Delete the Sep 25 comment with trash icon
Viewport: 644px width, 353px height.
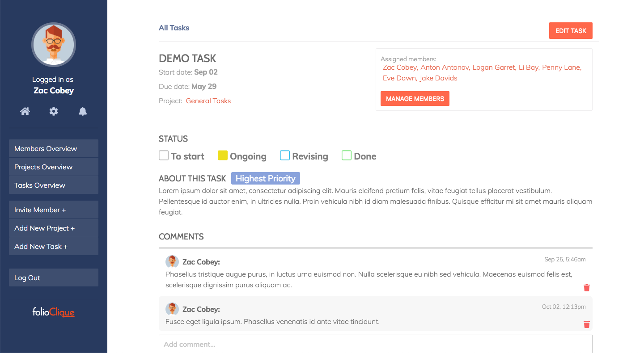click(x=587, y=288)
